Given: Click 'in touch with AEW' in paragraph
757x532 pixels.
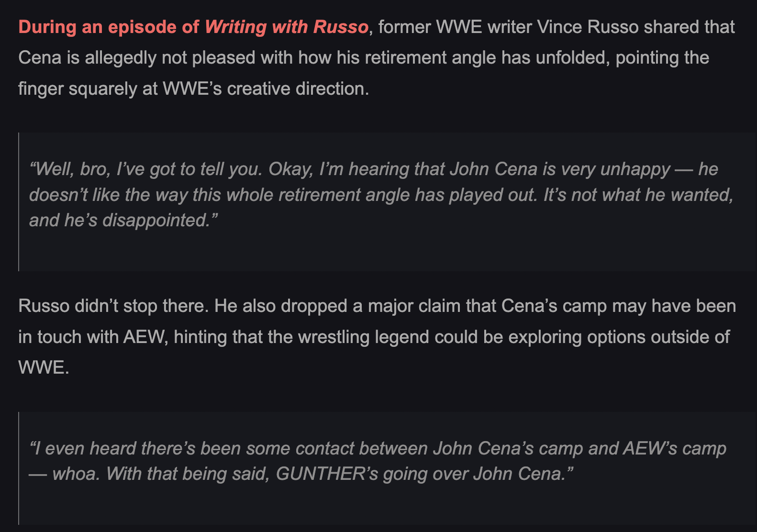Looking at the screenshot, I should tap(92, 337).
